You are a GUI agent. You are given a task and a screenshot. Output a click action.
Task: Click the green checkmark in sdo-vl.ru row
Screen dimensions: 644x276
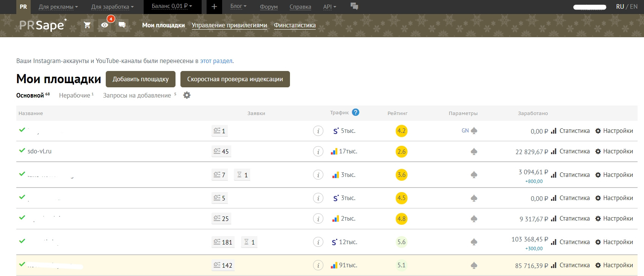(x=22, y=150)
